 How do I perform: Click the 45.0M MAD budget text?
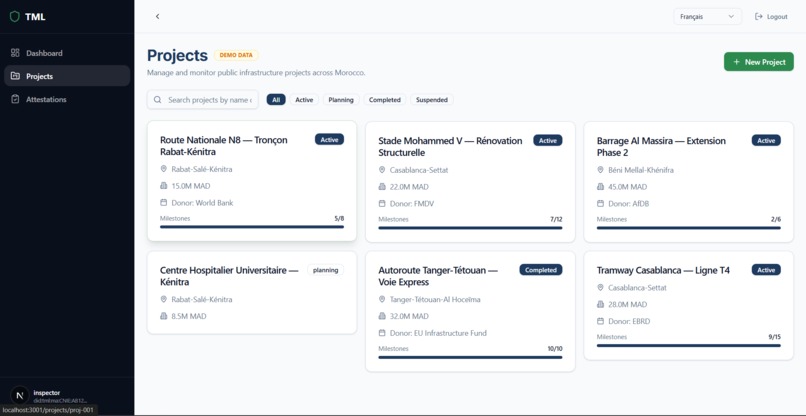(628, 187)
